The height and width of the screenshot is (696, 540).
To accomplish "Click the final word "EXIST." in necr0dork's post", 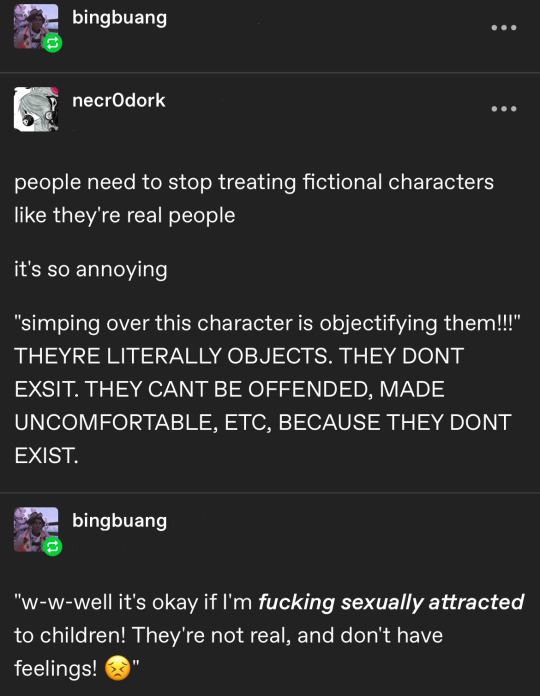I will click(x=46, y=455).
